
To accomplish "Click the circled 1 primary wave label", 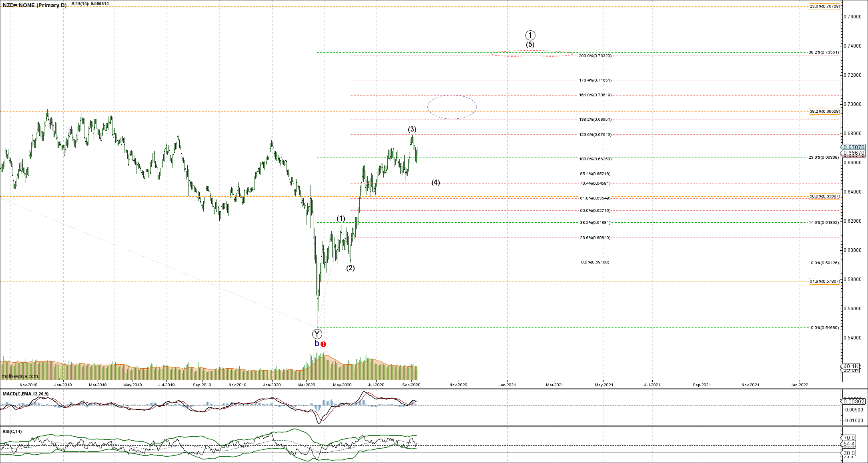I will coord(530,35).
